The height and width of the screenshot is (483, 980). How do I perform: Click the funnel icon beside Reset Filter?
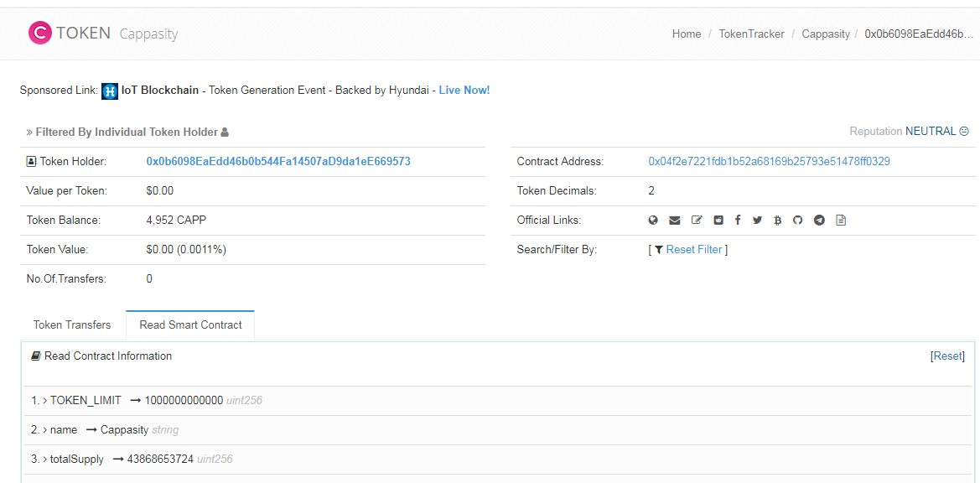click(x=659, y=250)
